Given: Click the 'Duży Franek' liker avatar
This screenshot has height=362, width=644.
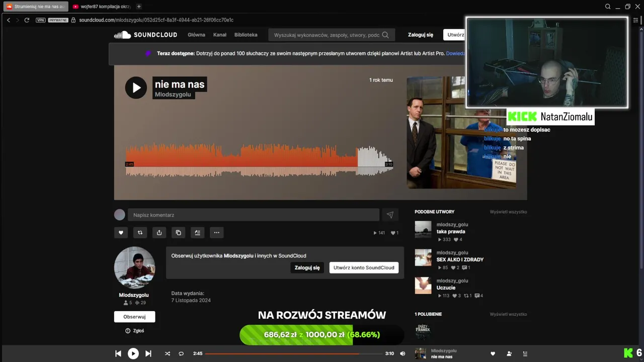Looking at the screenshot, I should click(423, 332).
